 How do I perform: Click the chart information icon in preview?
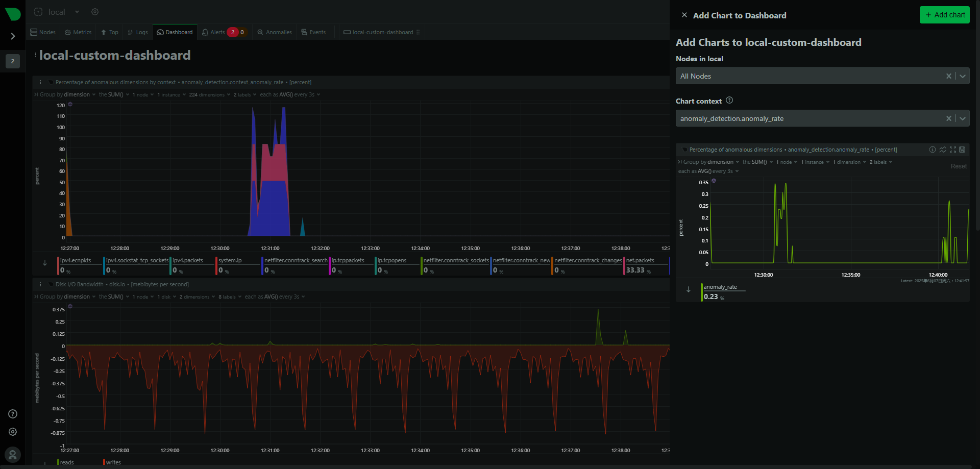933,150
